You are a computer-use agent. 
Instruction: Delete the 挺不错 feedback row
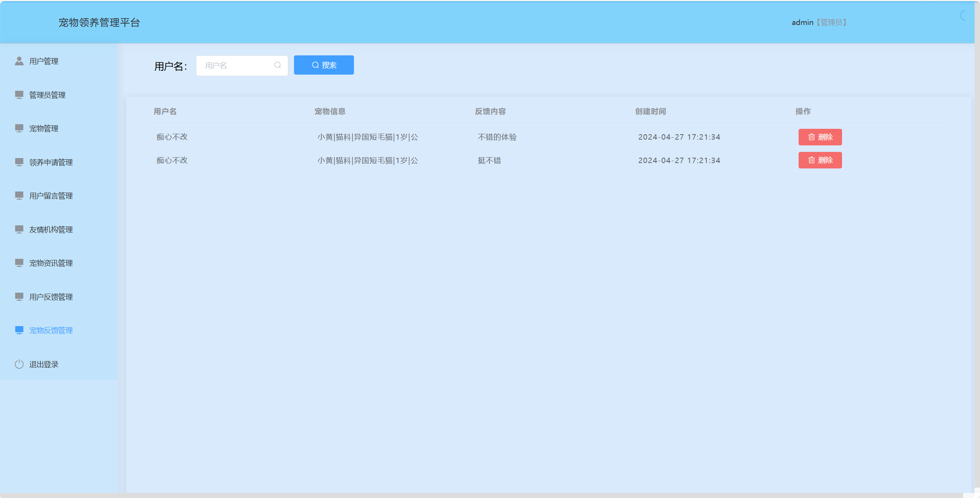tap(820, 160)
